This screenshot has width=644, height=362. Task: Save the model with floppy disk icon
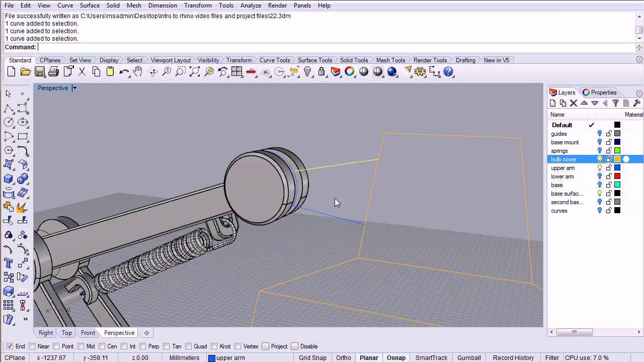[x=39, y=72]
